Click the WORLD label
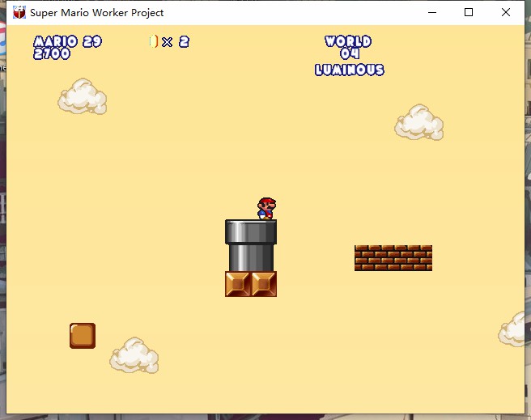The width and height of the screenshot is (531, 420). coord(348,41)
